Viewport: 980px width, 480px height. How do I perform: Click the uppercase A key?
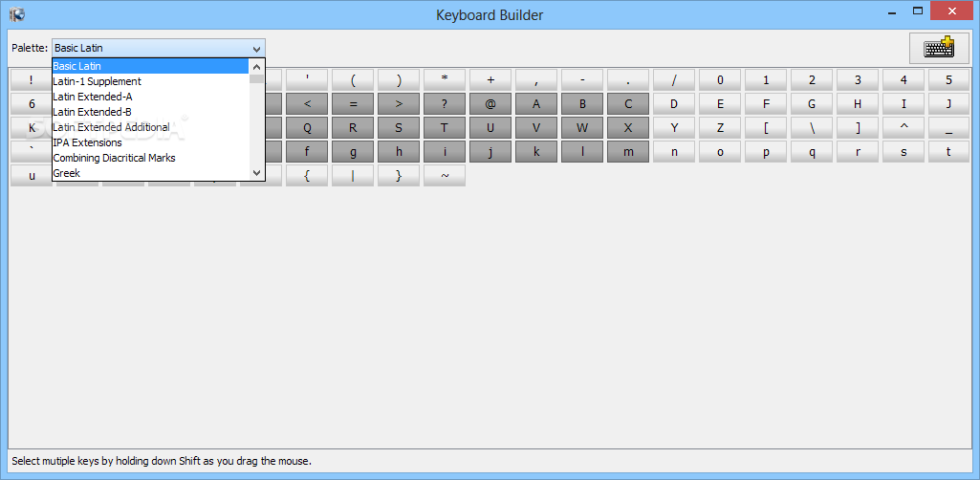pos(536,104)
